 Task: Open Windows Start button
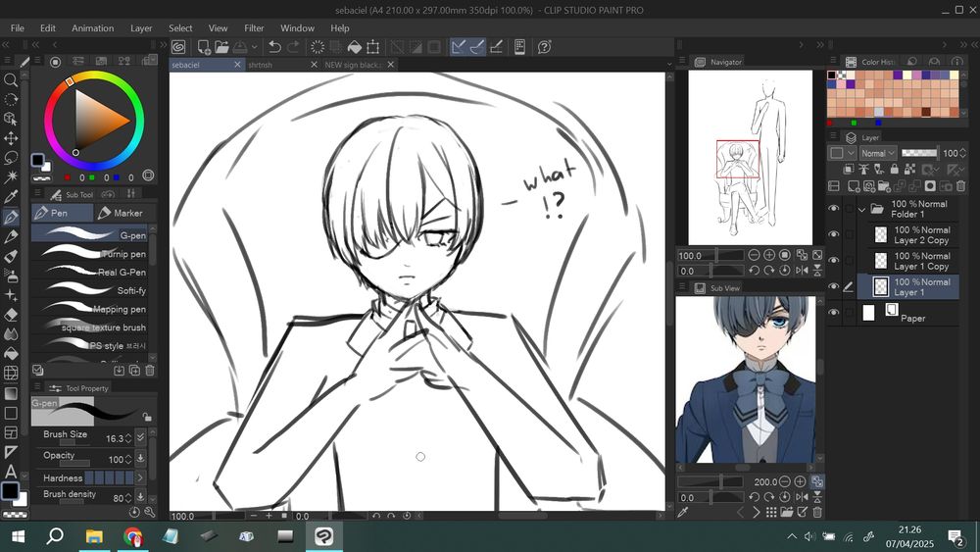point(18,536)
